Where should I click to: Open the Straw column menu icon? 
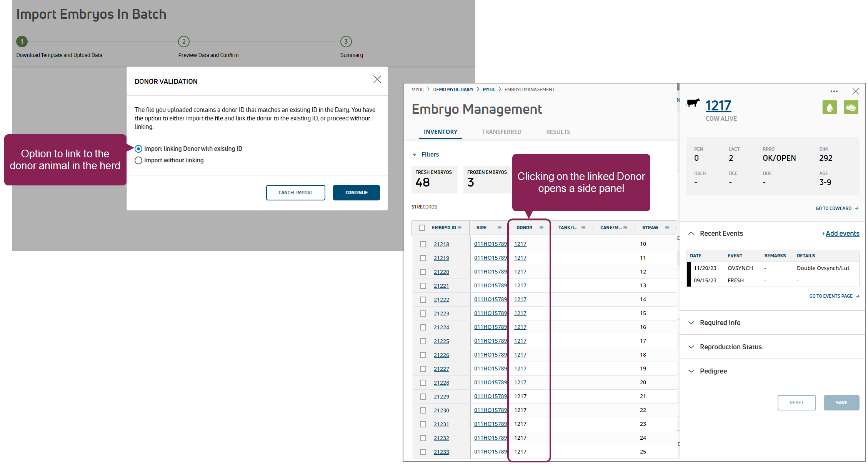pyautogui.click(x=667, y=228)
